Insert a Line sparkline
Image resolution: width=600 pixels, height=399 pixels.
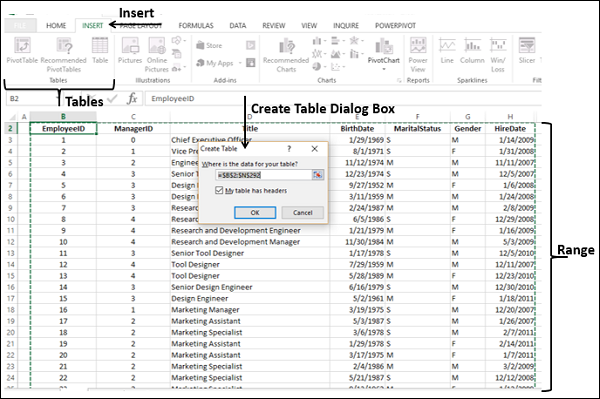[447, 50]
